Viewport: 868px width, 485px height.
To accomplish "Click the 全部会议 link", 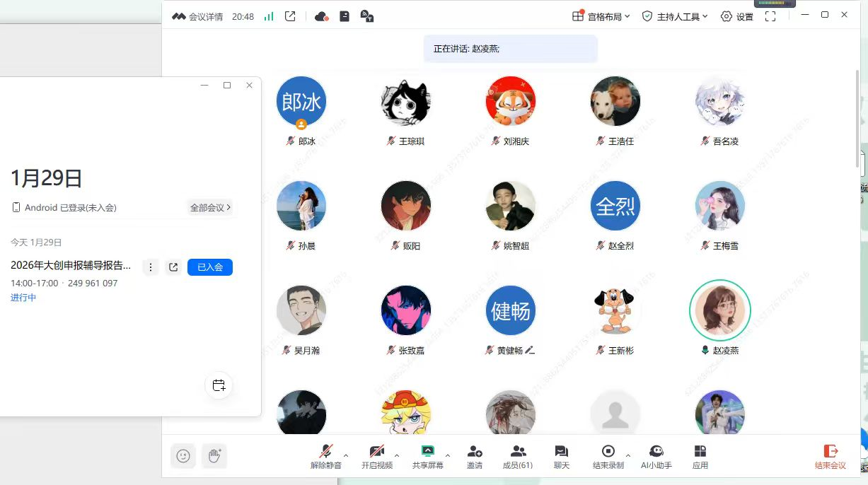I will tap(210, 208).
